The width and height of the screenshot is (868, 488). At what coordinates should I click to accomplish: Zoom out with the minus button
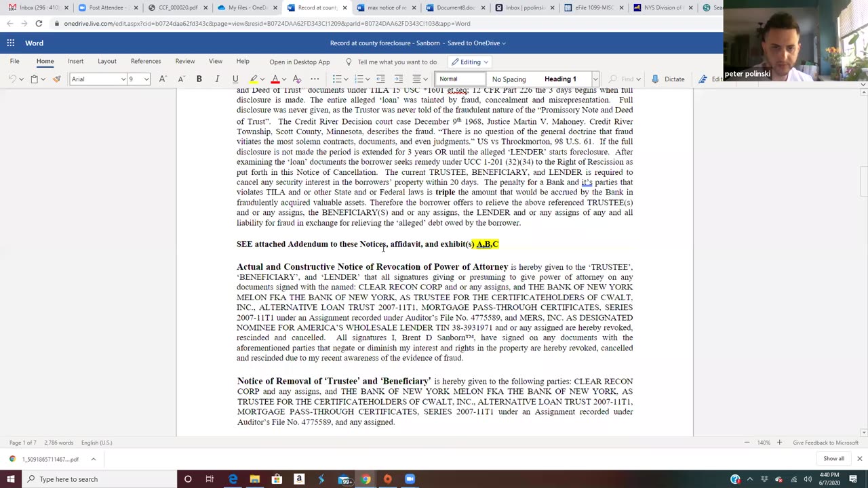(747, 443)
